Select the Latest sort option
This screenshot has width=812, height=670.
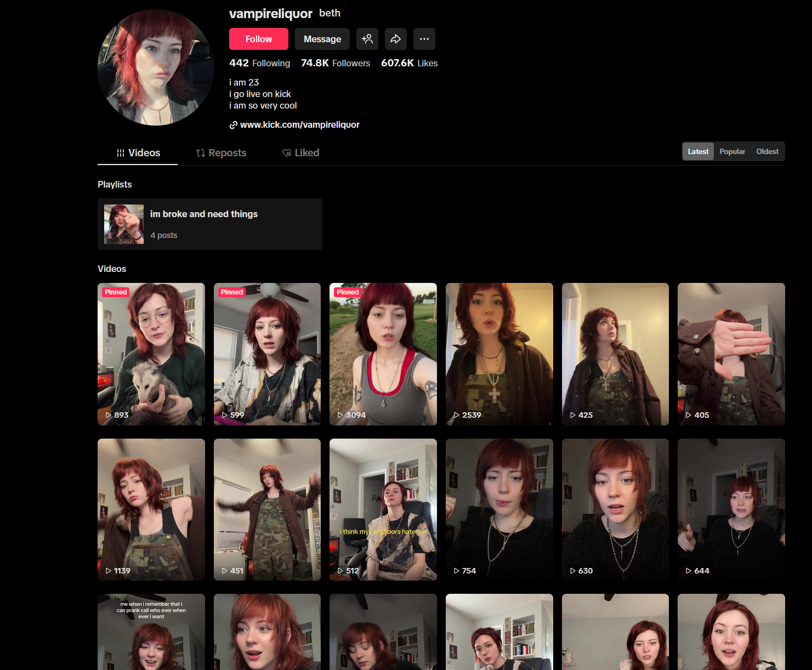(x=698, y=151)
